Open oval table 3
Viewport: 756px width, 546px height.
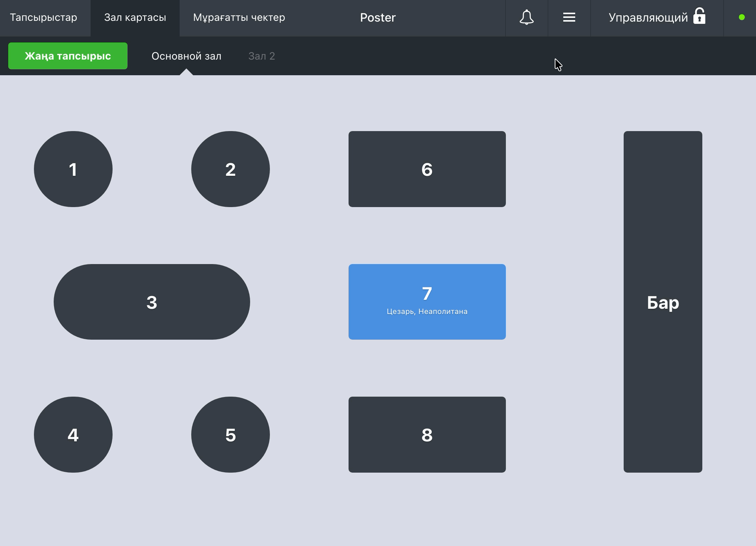coord(152,302)
